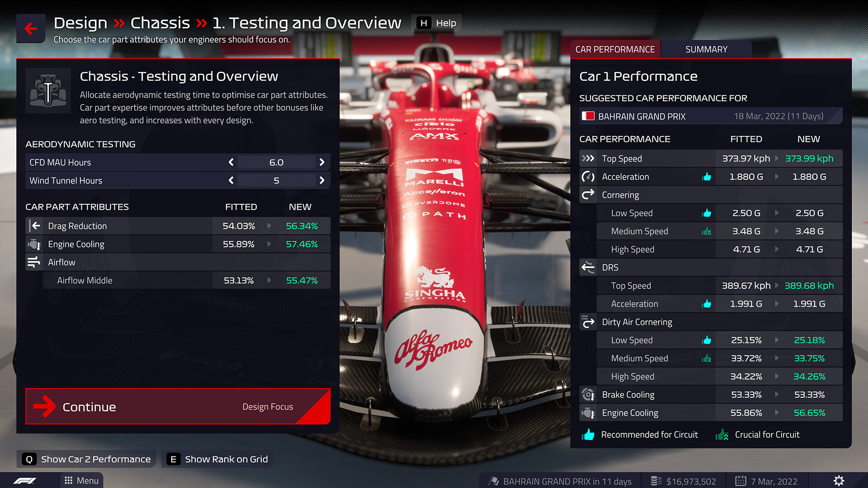Open Design Focus options
Viewport: 868px width, 488px height.
267,406
